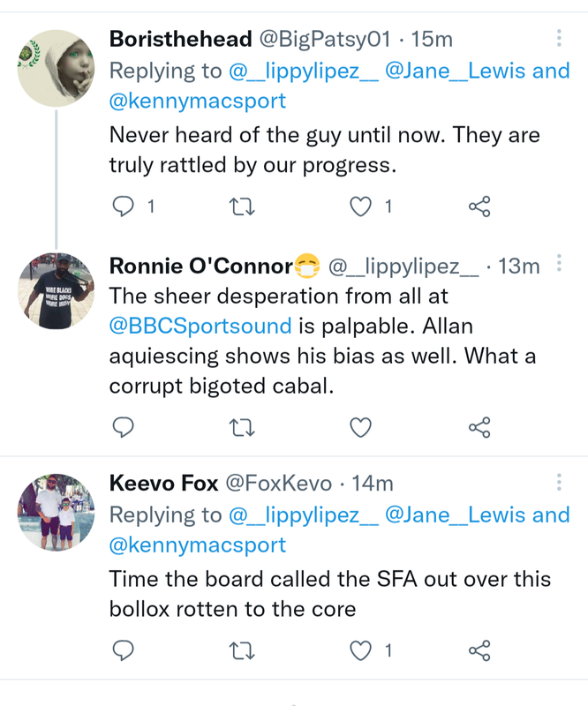Reply to Ronnie O'Connor's tweet
The width and height of the screenshot is (588, 706).
click(x=125, y=428)
